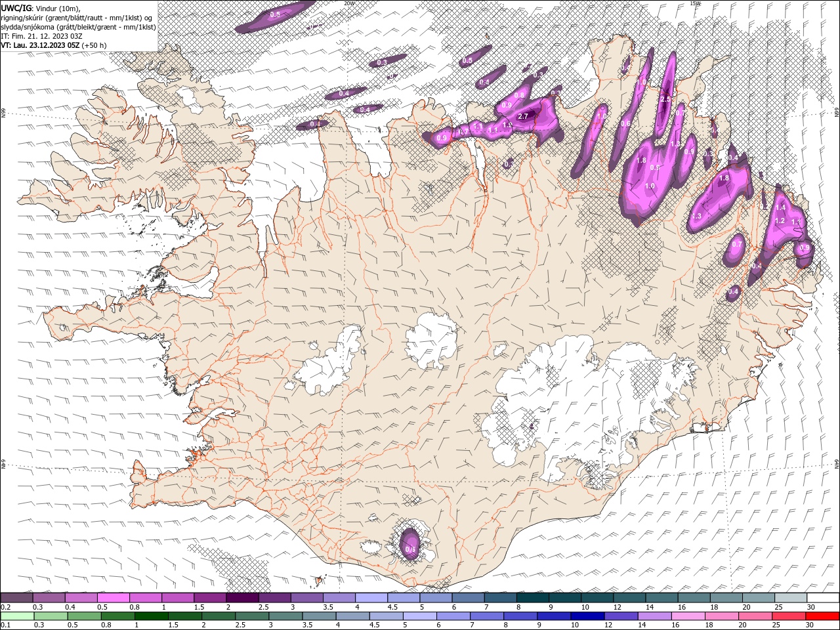This screenshot has height=630, width=840.
Task: Select the light gray top-row swatch at 25
Action: point(790,598)
